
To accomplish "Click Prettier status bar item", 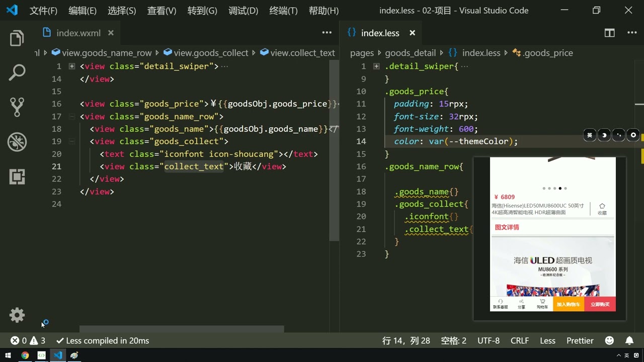I will [x=580, y=341].
